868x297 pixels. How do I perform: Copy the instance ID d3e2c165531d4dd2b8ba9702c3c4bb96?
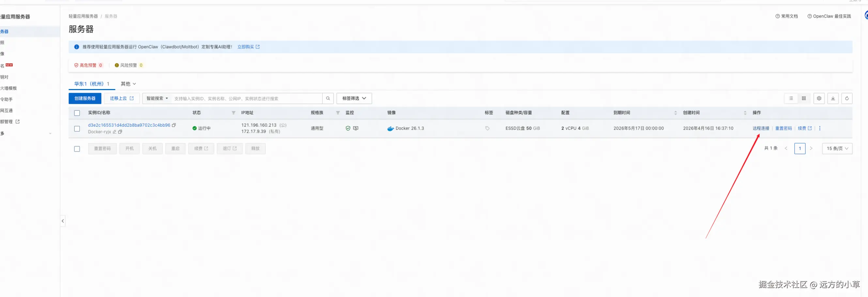click(174, 125)
